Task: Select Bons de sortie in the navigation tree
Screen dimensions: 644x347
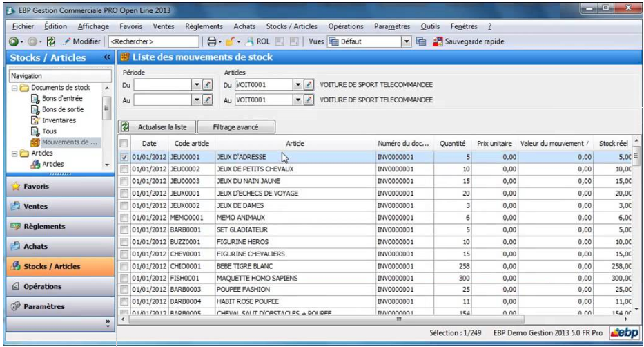Action: click(57, 109)
